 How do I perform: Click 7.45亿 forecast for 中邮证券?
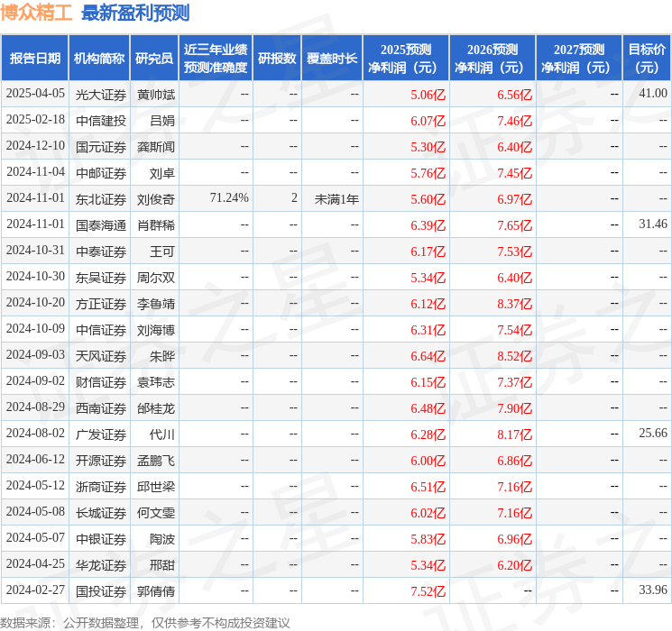click(x=515, y=173)
